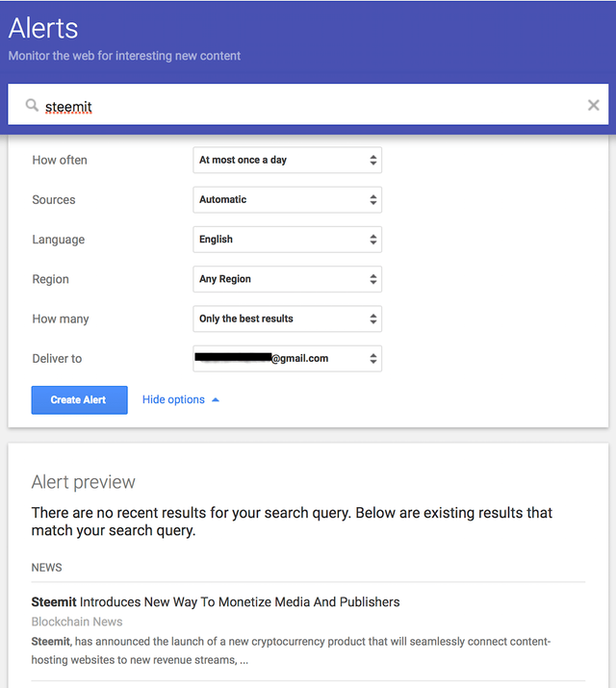The height and width of the screenshot is (688, 616).
Task: Open the Language dropdown set to English
Action: point(288,240)
